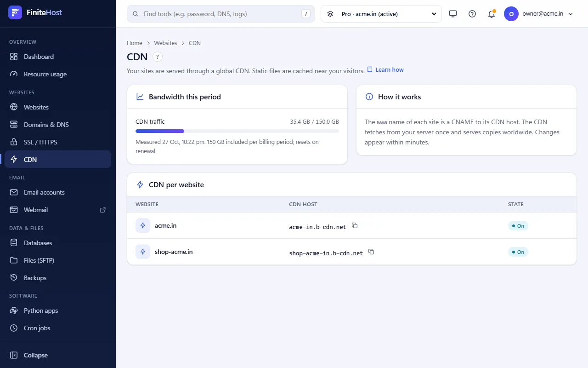Copy the acme-in.b-cdn.net host

[x=355, y=225]
